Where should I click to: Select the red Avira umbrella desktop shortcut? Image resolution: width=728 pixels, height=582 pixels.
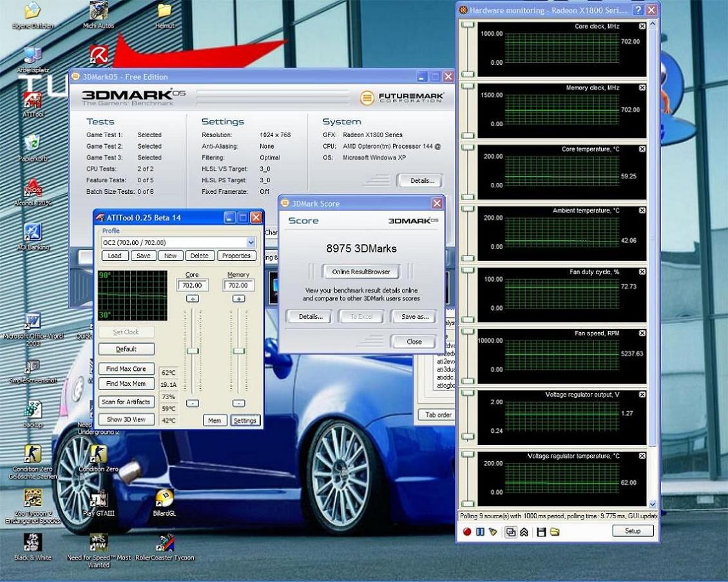[99, 55]
